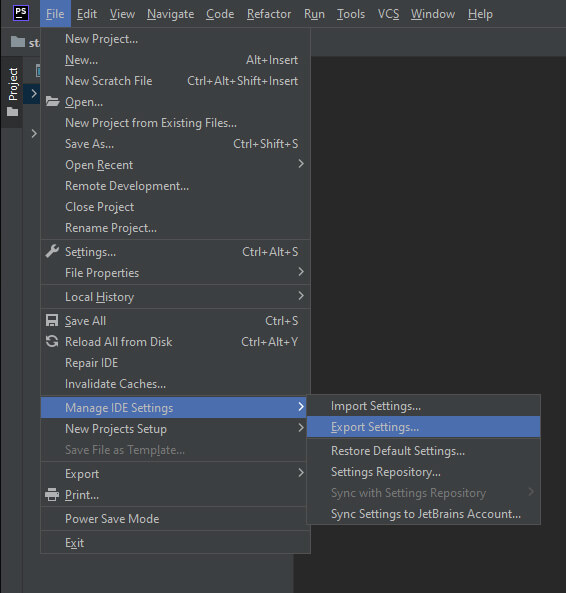Expand the File Properties submenu arrow

[301, 272]
